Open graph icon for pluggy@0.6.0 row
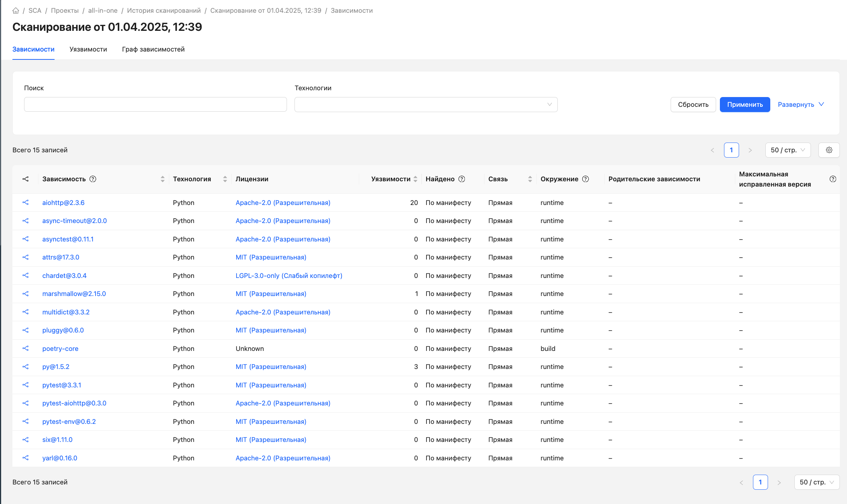 click(26, 330)
